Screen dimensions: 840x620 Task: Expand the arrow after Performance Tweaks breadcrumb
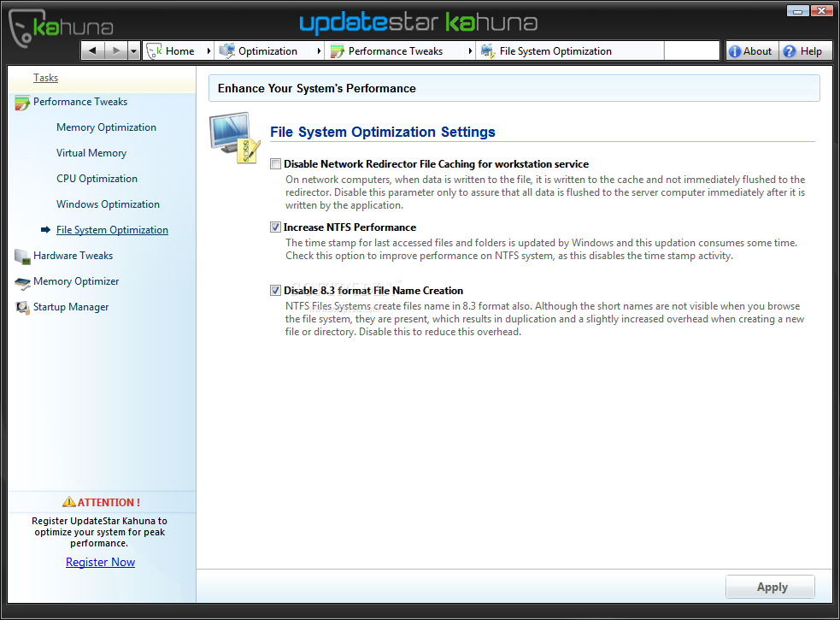[x=470, y=51]
